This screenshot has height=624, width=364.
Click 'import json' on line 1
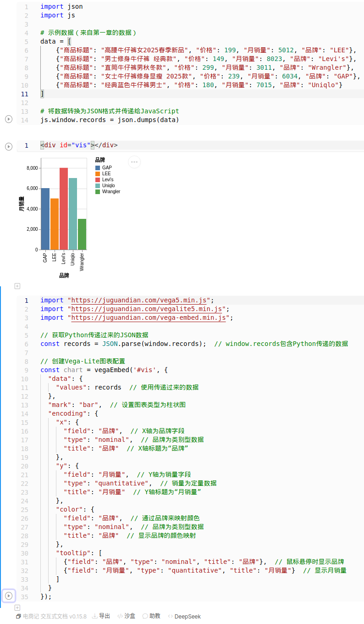click(61, 6)
